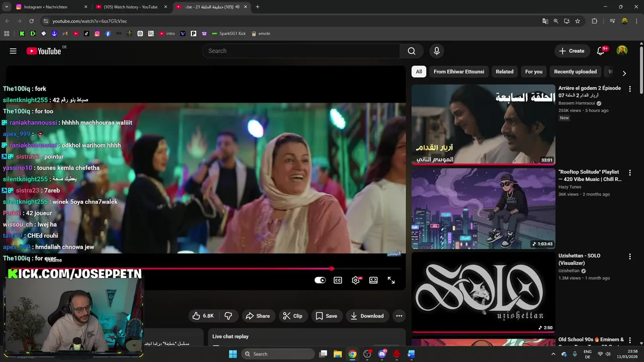This screenshot has height=362, width=644.
Task: Select the Recently uploaded filter chip
Action: click(575, 71)
